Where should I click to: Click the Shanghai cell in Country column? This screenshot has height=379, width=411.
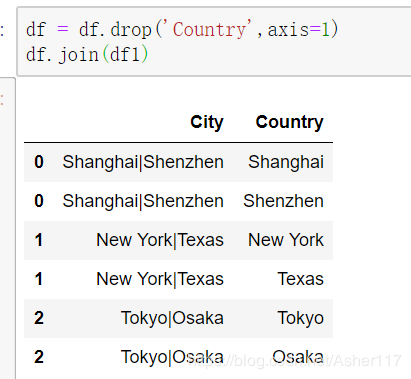click(286, 162)
